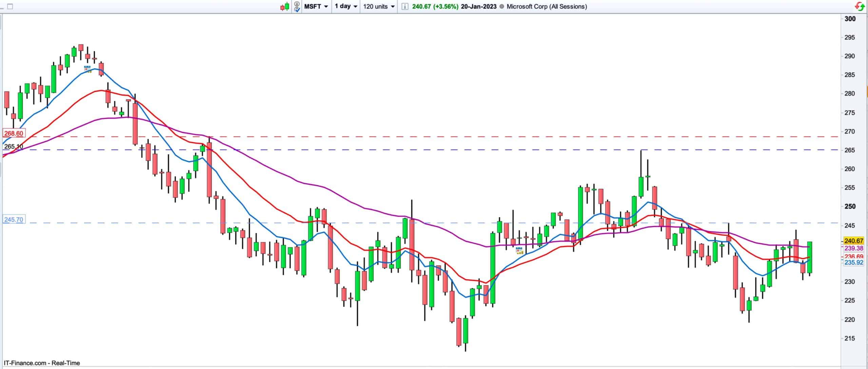Viewport: 868px width, 369px height.
Task: Open the instrument information 'i' icon
Action: point(405,6)
